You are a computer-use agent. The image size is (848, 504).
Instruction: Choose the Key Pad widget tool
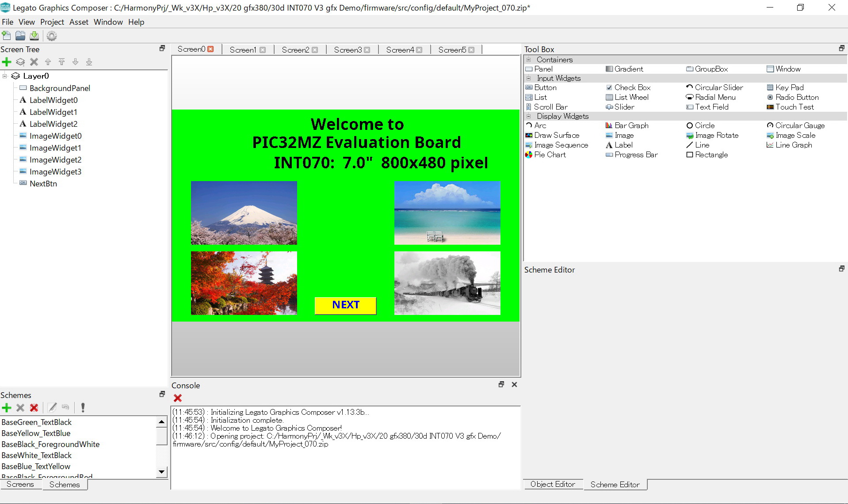pos(785,87)
